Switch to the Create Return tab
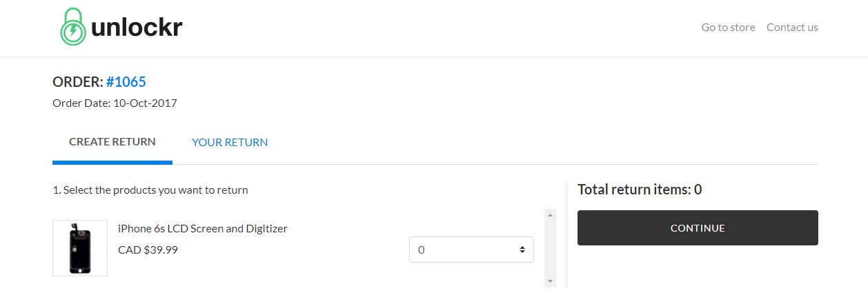This screenshot has width=868, height=304. 112,142
